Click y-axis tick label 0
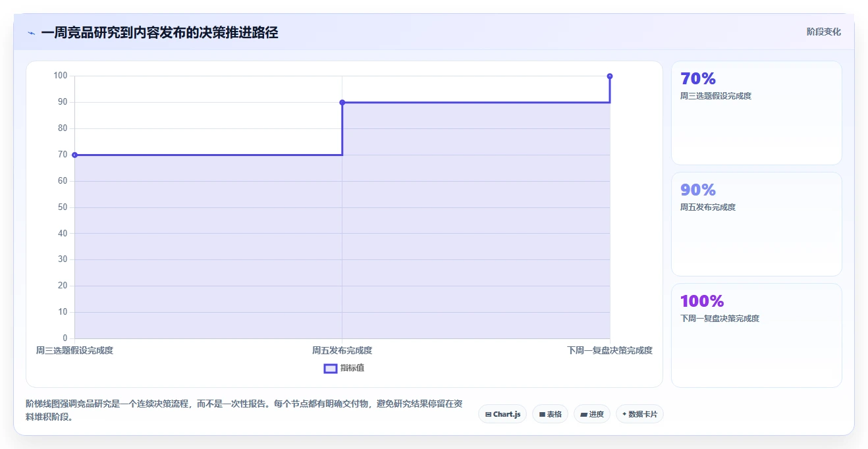This screenshot has width=868, height=449. tap(65, 338)
